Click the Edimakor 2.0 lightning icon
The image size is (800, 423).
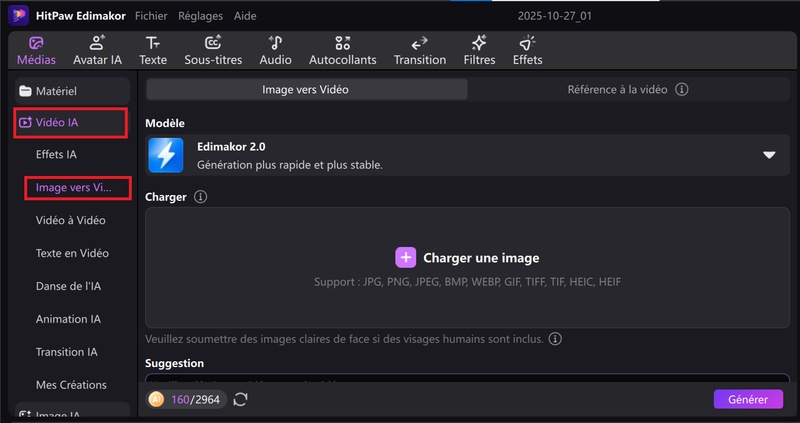[x=166, y=155]
